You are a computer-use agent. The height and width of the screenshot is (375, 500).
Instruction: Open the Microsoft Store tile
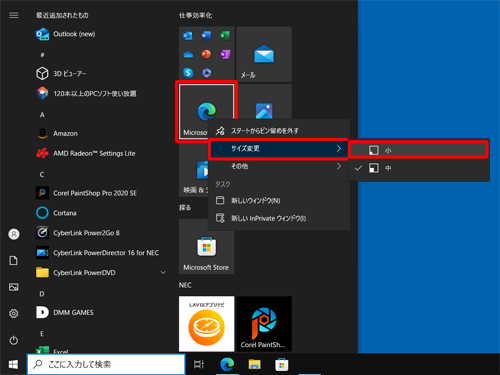(x=206, y=247)
